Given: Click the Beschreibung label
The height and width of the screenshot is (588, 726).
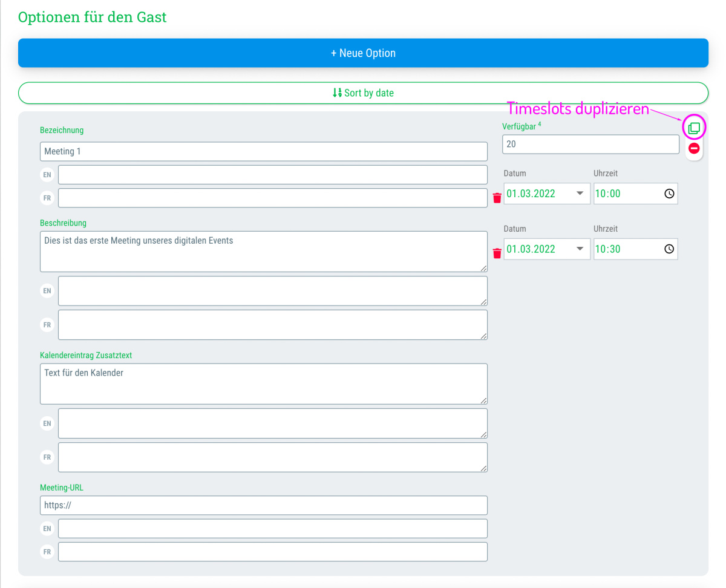Looking at the screenshot, I should click(x=63, y=223).
